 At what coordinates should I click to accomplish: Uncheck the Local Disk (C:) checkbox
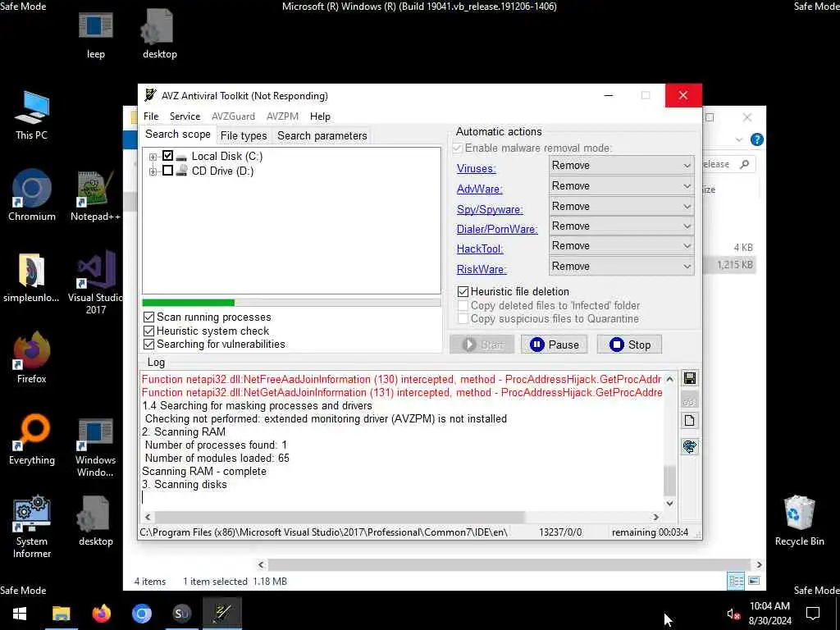pos(167,156)
